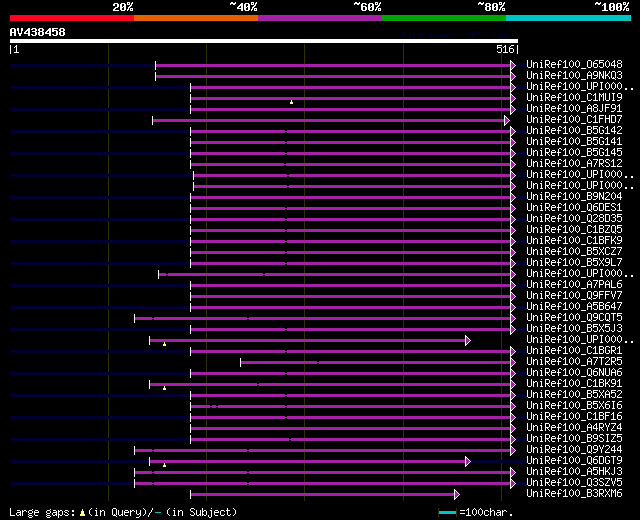
Task: Open the UniRef100_C1FHD7 label
Action: point(574,120)
